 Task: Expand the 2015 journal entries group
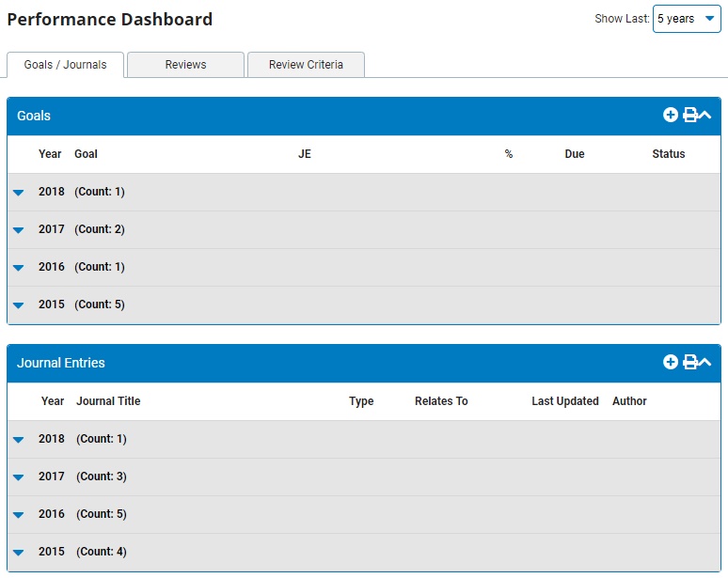tap(18, 553)
